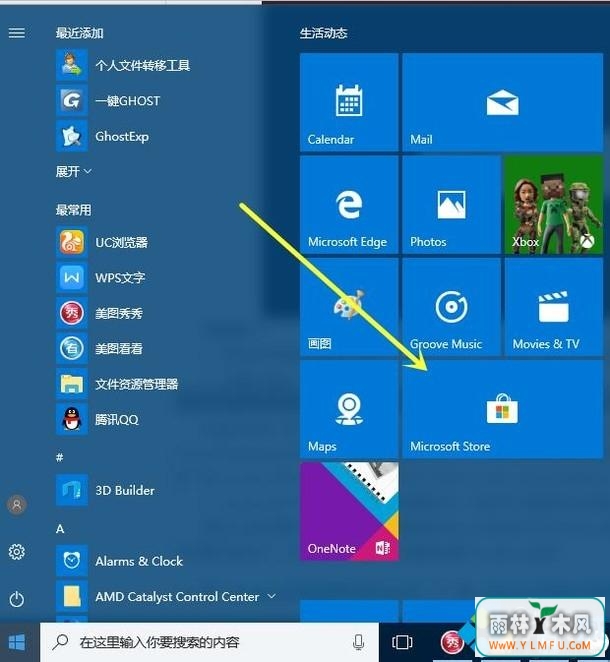
Task: Click the A alphabet index header
Action: click(60, 529)
